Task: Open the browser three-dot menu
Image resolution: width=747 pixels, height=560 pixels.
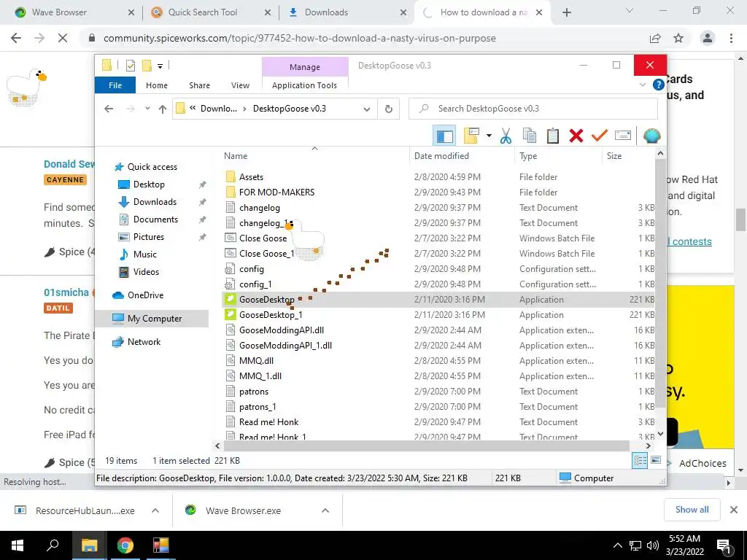Action: tap(731, 39)
